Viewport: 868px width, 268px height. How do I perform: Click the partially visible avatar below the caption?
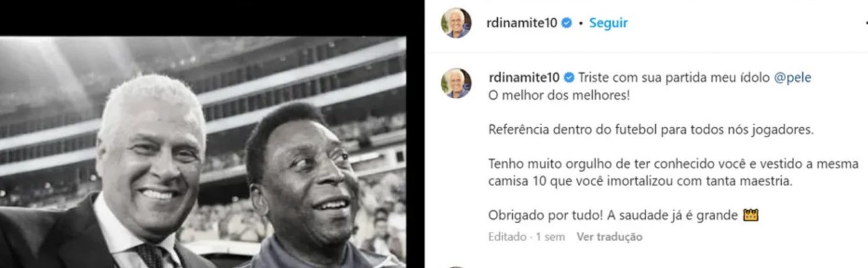point(456,266)
